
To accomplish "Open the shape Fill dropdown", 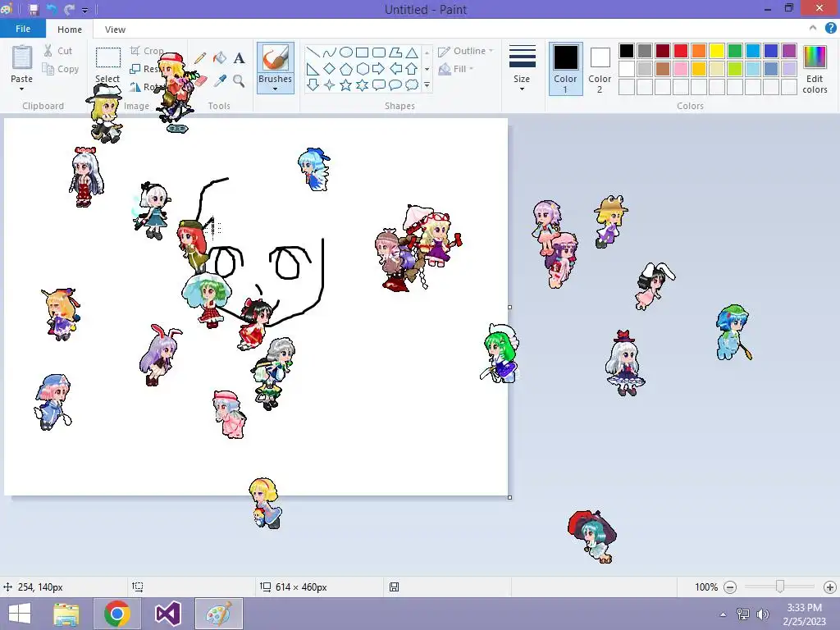I will [x=456, y=69].
